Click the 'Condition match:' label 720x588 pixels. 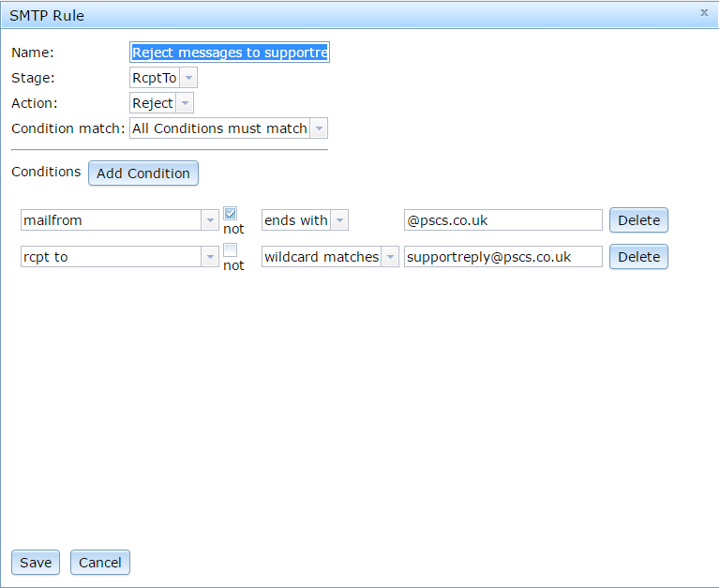[67, 128]
